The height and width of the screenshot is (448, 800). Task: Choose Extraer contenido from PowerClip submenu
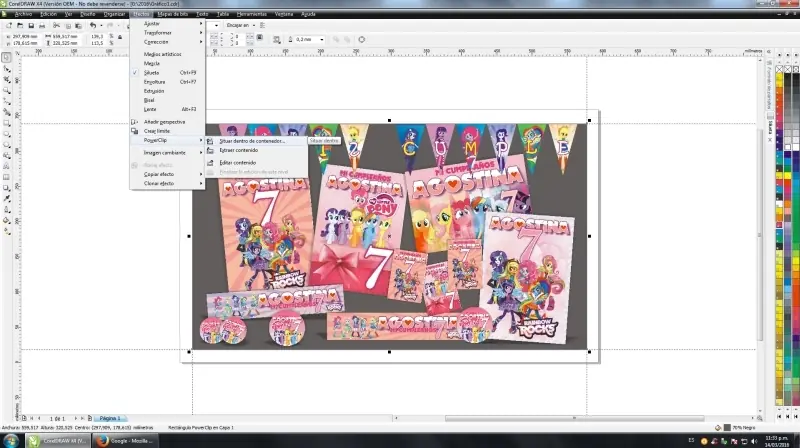256,150
